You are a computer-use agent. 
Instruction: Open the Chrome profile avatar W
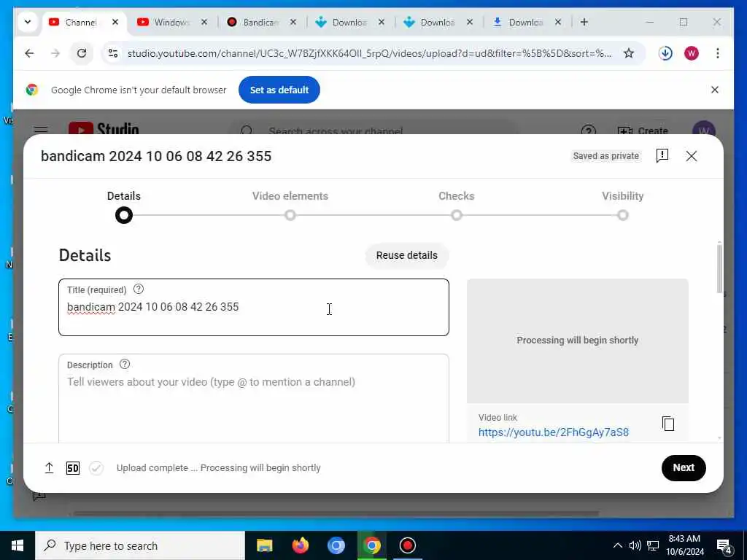(x=692, y=53)
